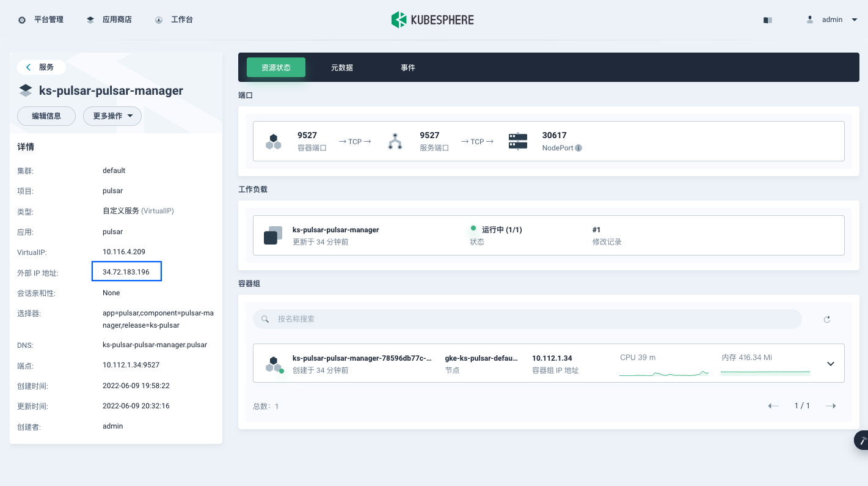Viewport: 868px width, 486px height.
Task: Click the NodePort info icon
Action: click(578, 148)
